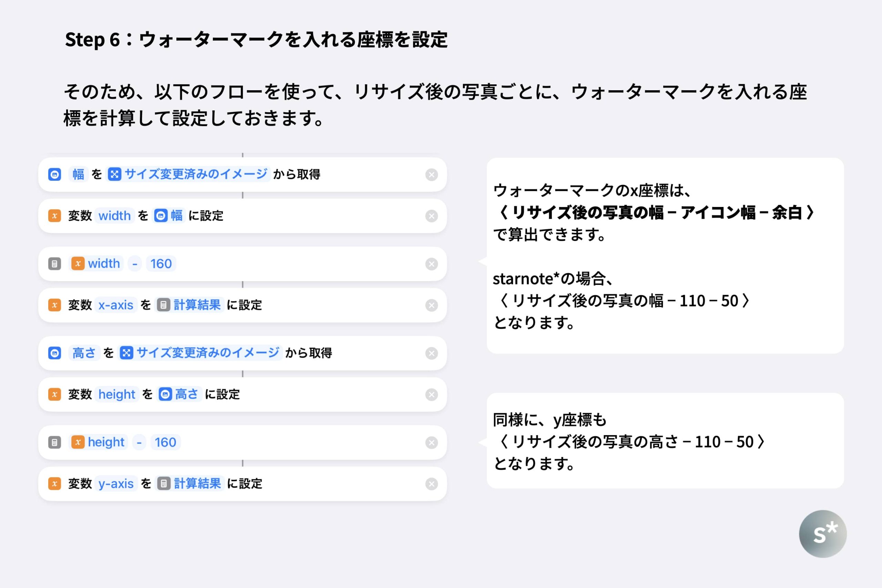
Task: Edit the variable name field 'height'
Action: (x=117, y=394)
